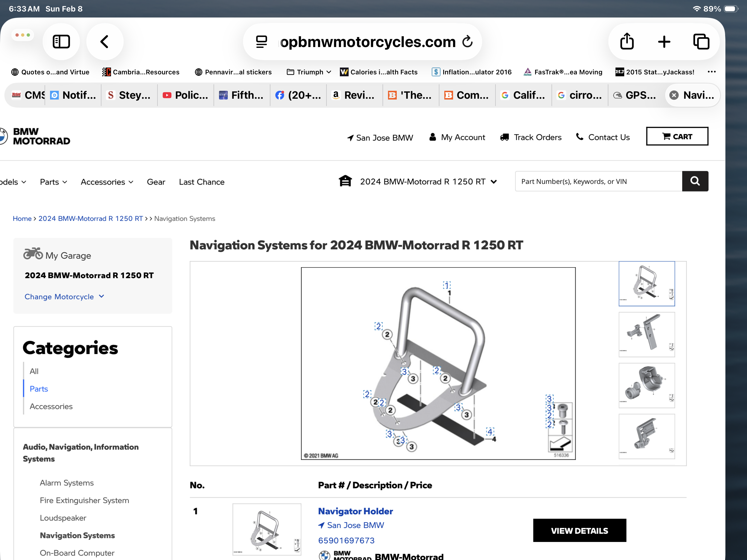
Task: Select the first navigator holder diagram thumbnail
Action: pos(647,284)
